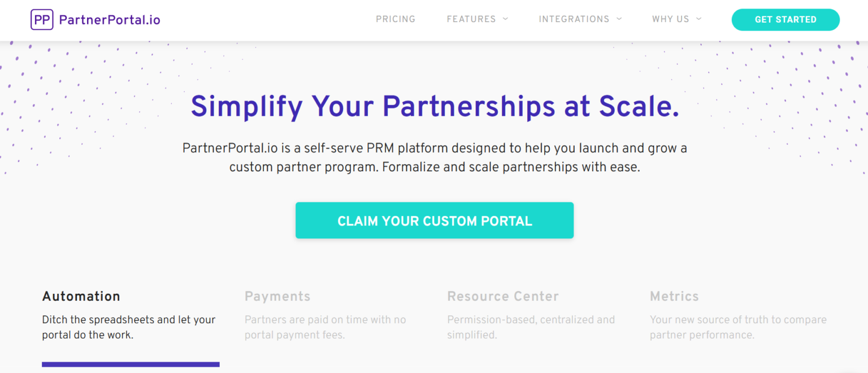Click the chevron beside Features
Screen dimensions: 868x373
(x=505, y=19)
